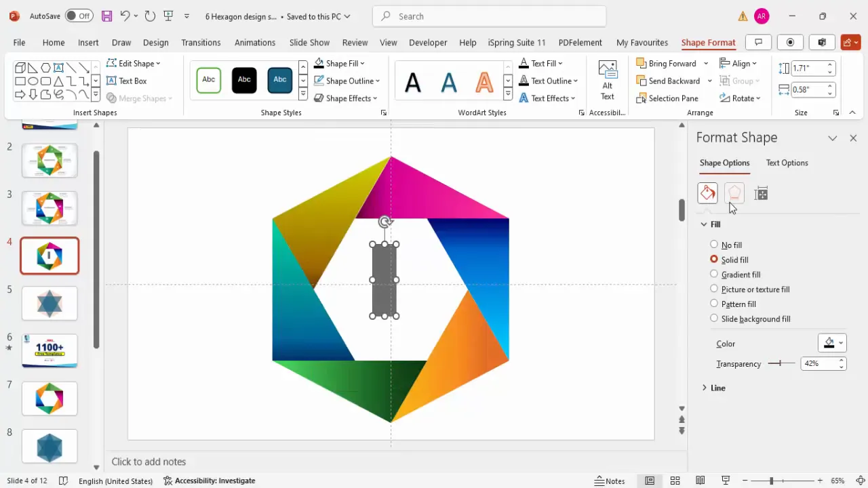Switch to the Transitions tab
868x488 pixels.
(x=201, y=42)
